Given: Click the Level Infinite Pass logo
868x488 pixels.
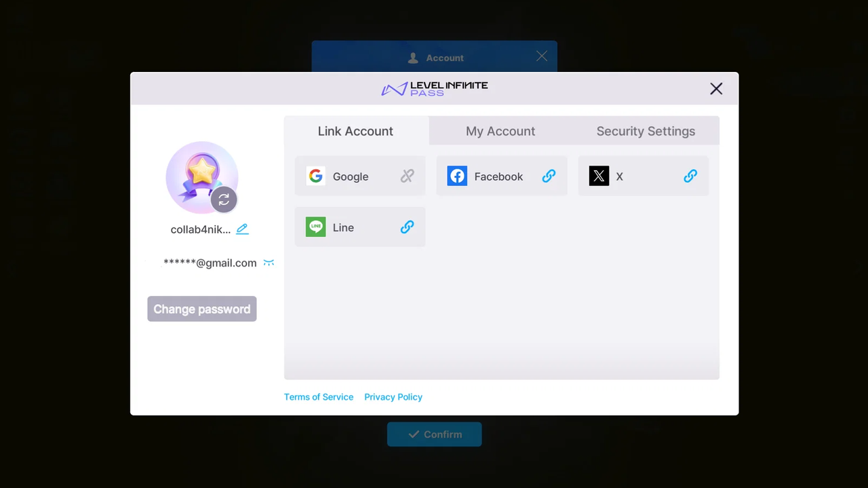Looking at the screenshot, I should (x=435, y=89).
